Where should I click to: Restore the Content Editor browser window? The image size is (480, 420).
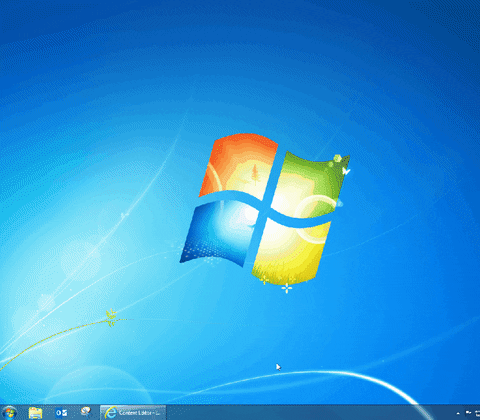pyautogui.click(x=133, y=413)
